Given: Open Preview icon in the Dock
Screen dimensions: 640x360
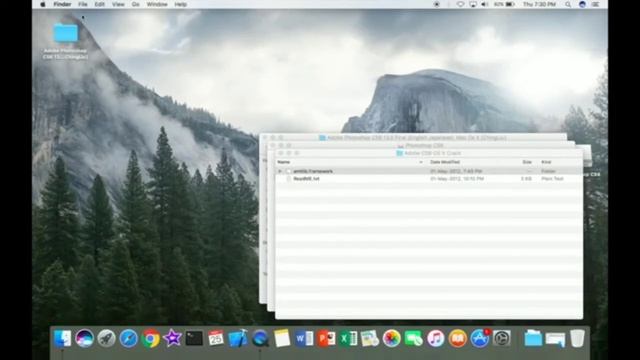Looking at the screenshot, I should (x=370, y=338).
